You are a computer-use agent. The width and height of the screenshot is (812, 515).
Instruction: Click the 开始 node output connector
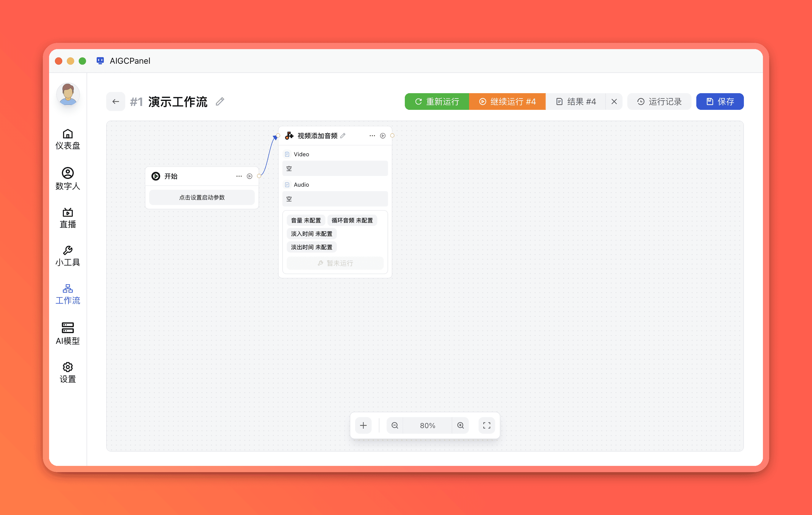click(259, 176)
